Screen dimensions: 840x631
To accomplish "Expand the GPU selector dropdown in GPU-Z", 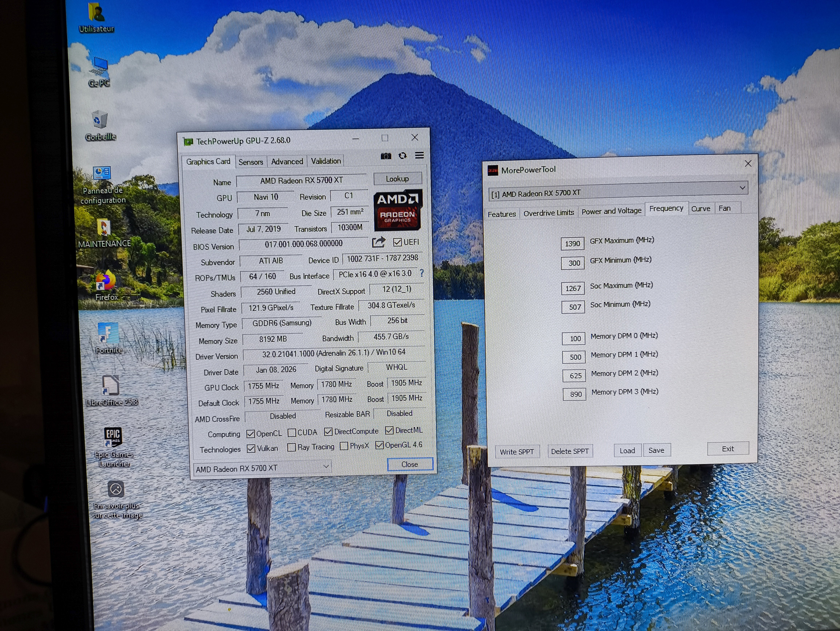I will click(x=326, y=466).
